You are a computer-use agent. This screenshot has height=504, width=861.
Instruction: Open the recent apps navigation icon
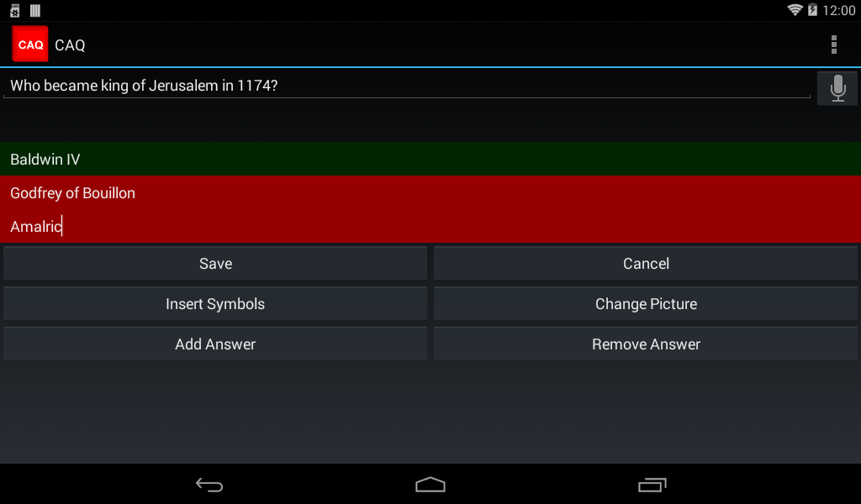click(x=652, y=485)
